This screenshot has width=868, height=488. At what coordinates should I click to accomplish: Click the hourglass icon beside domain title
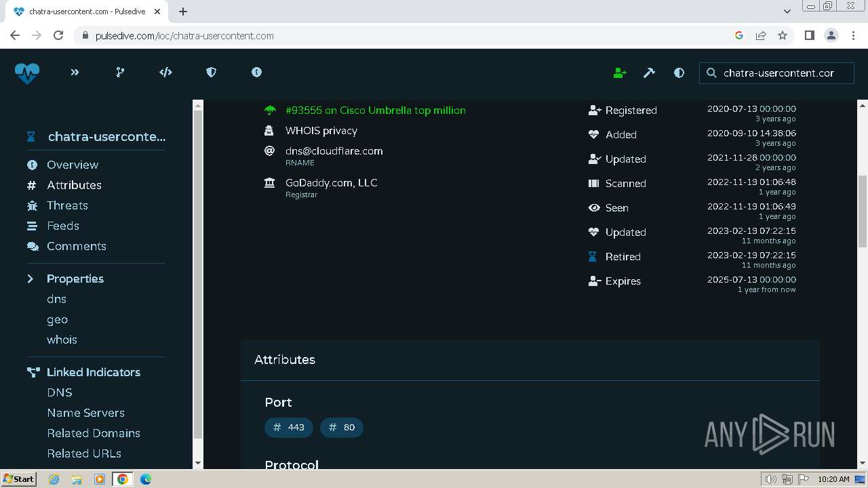(x=31, y=136)
